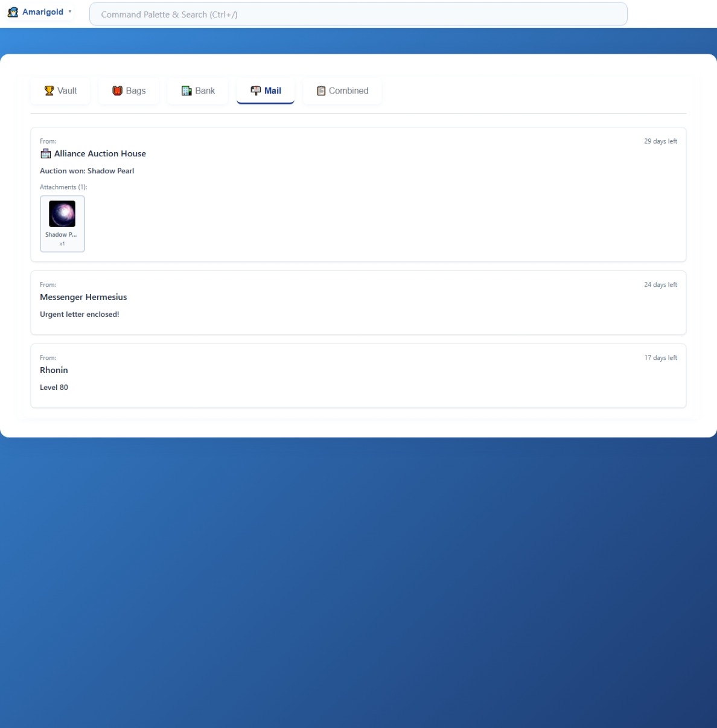Screen dimensions: 717x728
Task: Open the mail from Rhonin
Action: coord(54,370)
